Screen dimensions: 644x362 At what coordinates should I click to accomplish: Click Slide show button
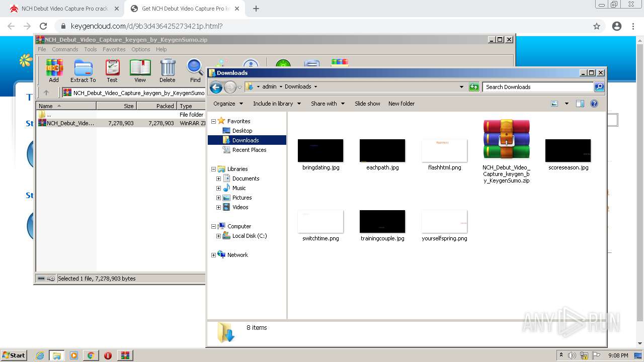pos(367,104)
